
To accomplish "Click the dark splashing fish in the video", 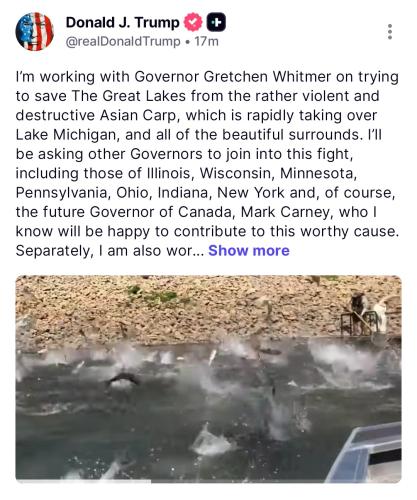I will tap(122, 379).
